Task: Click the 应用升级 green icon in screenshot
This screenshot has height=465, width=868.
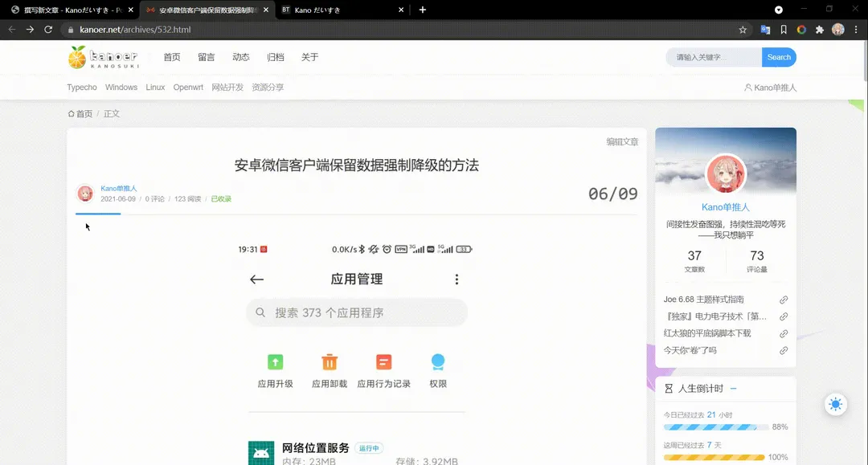Action: (275, 362)
